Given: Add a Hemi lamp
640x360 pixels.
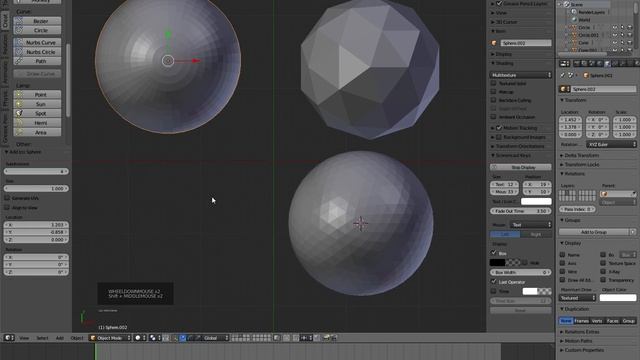Looking at the screenshot, I should pos(37,123).
